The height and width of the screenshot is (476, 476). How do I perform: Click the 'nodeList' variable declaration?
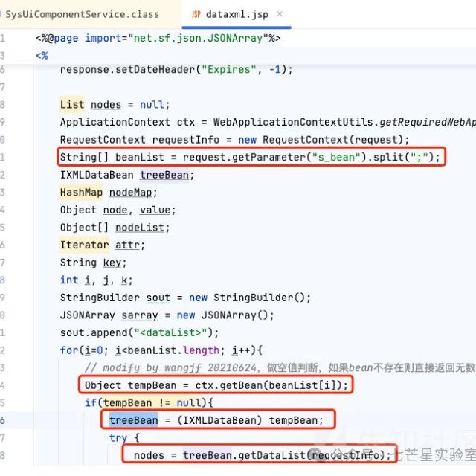click(140, 228)
